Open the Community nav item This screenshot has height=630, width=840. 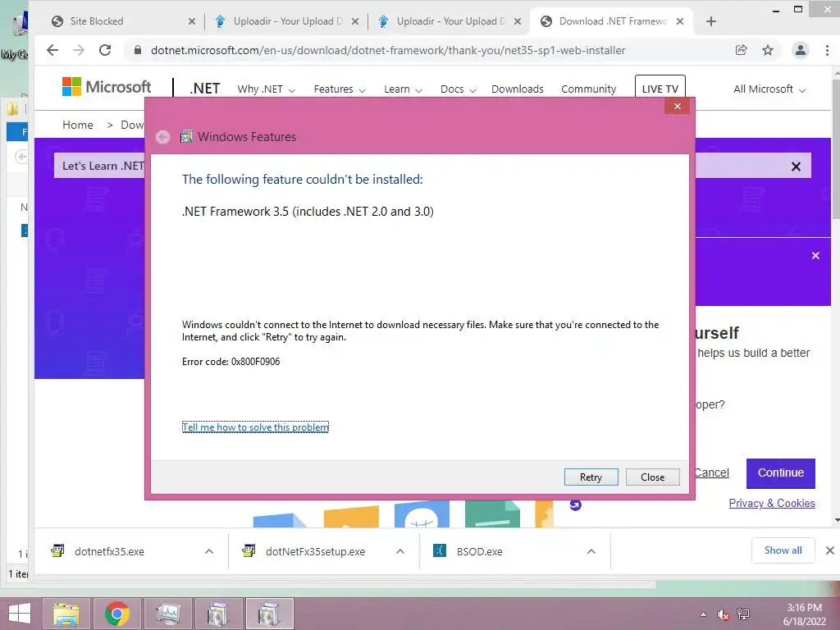(589, 89)
